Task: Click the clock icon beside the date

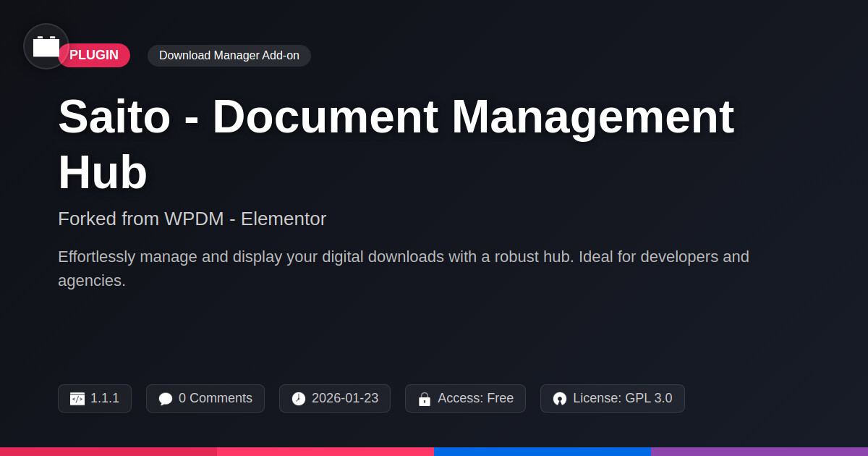Action: click(299, 399)
